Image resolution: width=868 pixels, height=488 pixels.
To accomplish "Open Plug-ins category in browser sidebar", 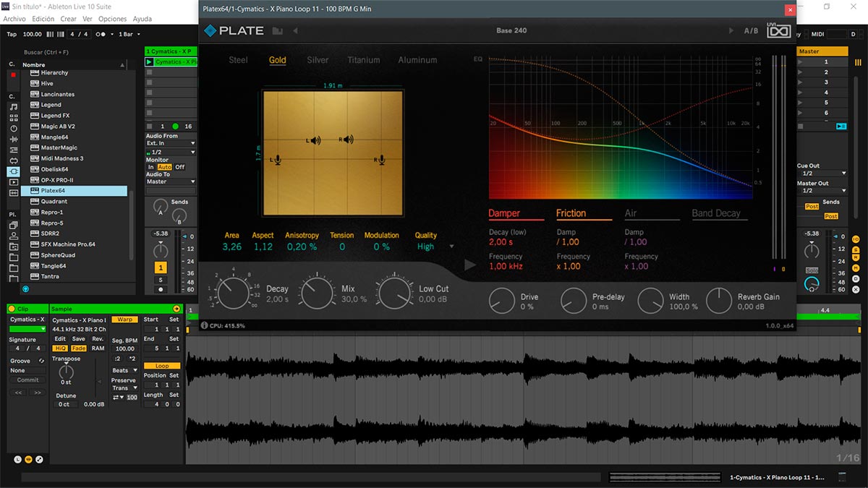I will click(x=14, y=172).
